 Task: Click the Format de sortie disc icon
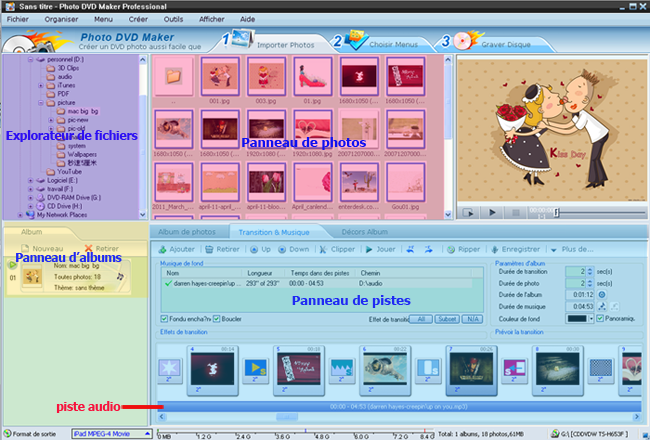click(x=7, y=434)
